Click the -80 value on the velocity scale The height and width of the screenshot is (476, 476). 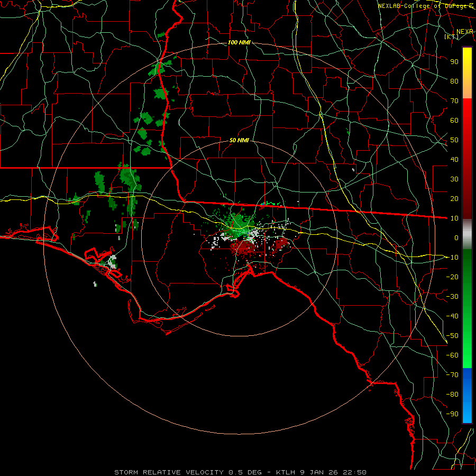tap(452, 395)
